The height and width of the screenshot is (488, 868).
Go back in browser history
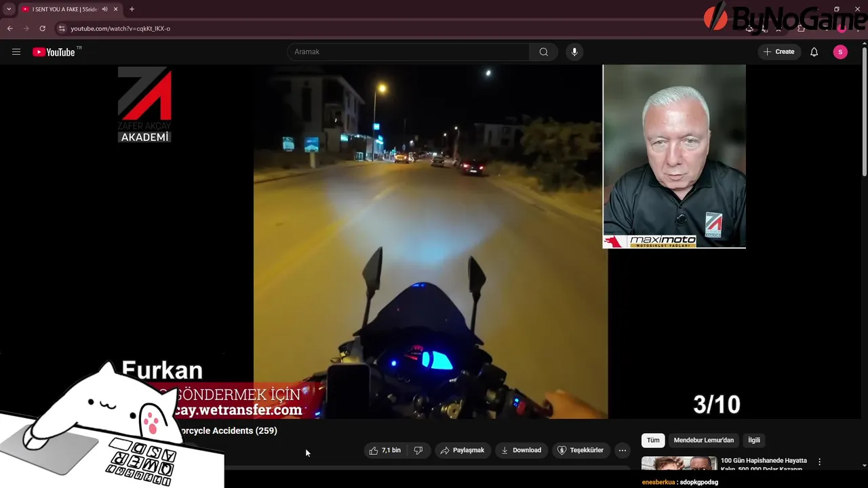click(10, 28)
